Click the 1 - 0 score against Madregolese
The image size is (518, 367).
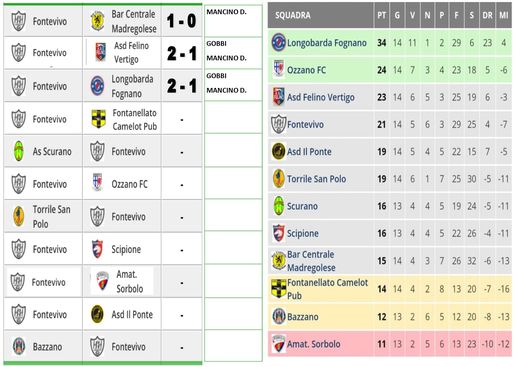[181, 21]
